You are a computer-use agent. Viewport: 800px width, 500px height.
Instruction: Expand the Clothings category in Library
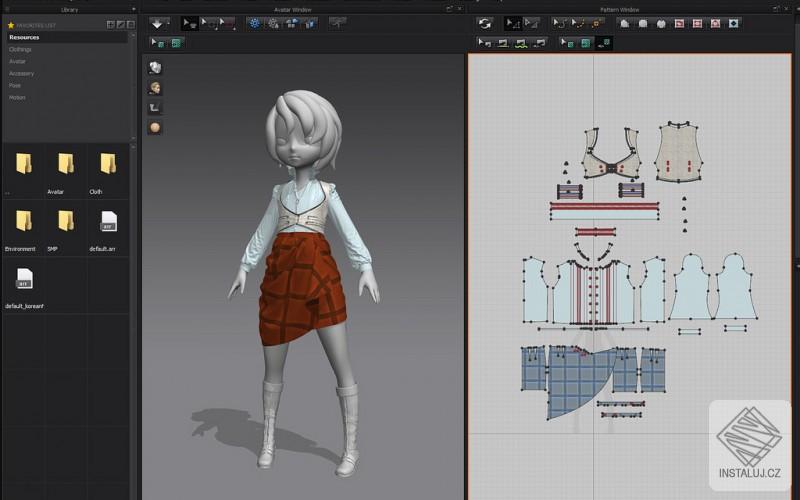(20, 49)
